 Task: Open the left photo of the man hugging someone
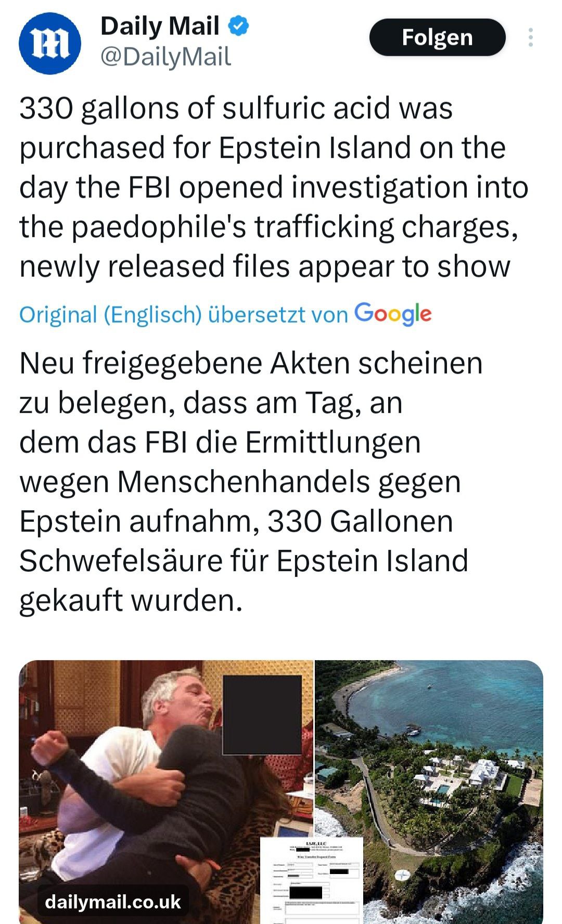[x=166, y=792]
